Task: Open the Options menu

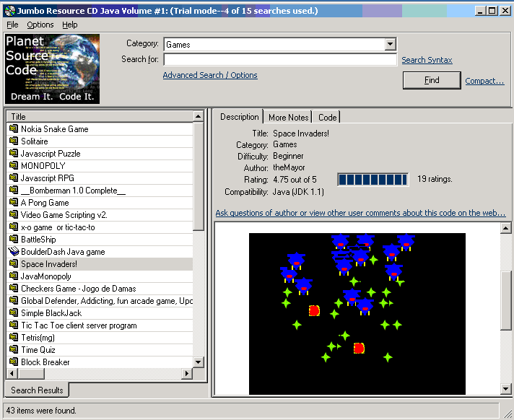Action: [x=40, y=25]
